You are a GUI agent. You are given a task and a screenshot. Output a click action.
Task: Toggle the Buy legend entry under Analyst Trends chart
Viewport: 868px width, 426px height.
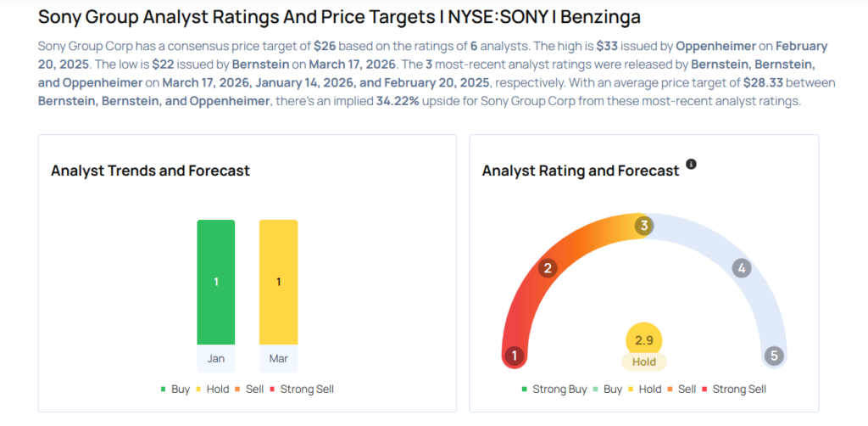[x=175, y=389]
